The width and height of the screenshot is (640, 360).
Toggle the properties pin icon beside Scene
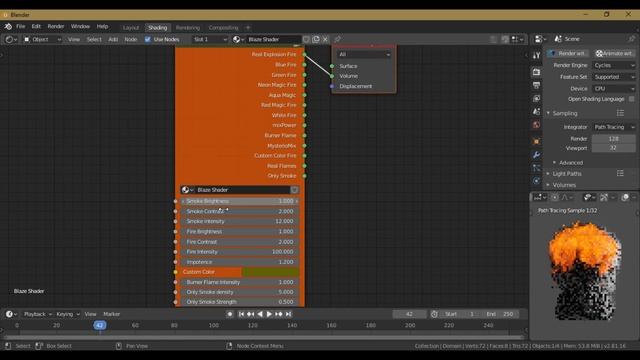coord(632,39)
